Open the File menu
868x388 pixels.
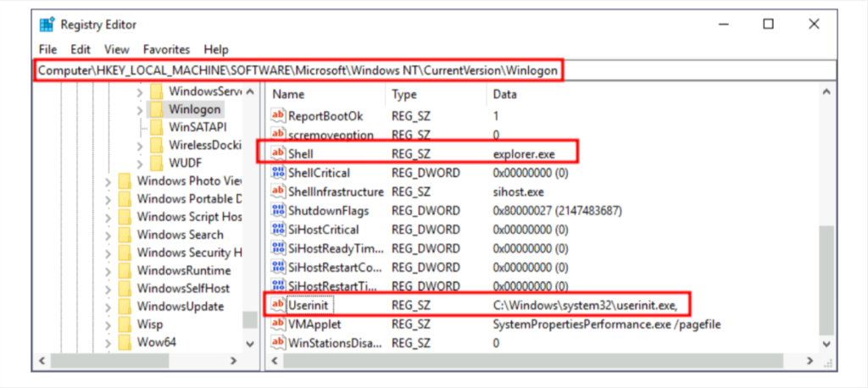(x=47, y=49)
